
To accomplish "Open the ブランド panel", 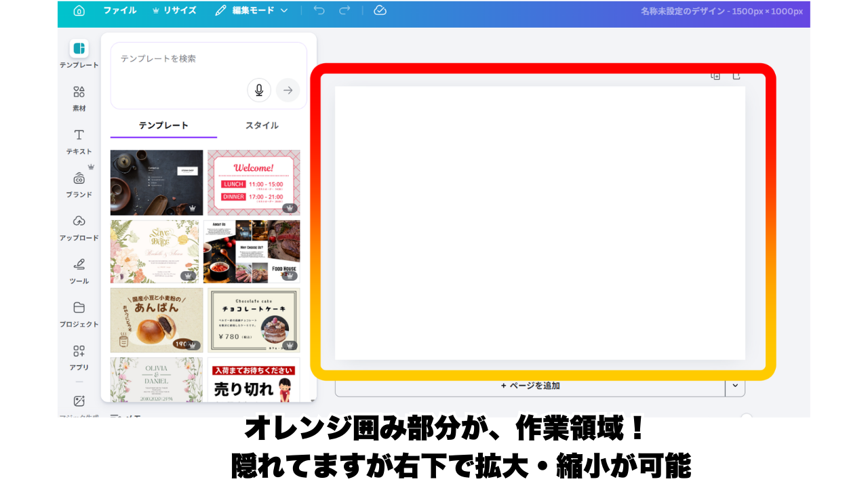I will (x=79, y=184).
